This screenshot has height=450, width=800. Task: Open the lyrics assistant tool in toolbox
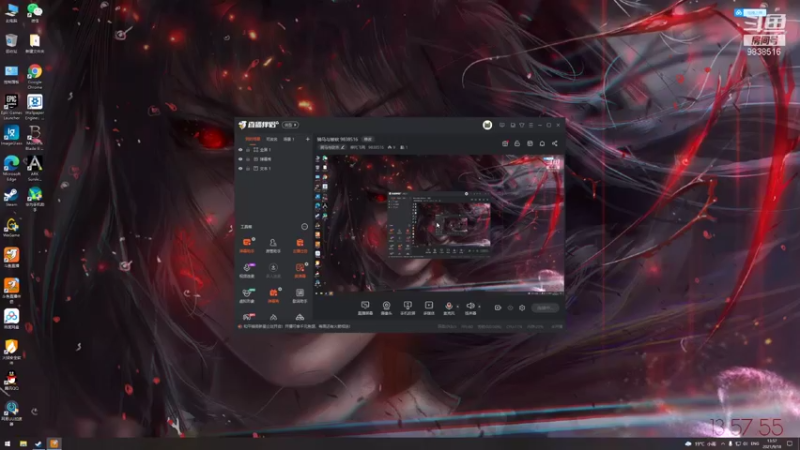click(300, 294)
